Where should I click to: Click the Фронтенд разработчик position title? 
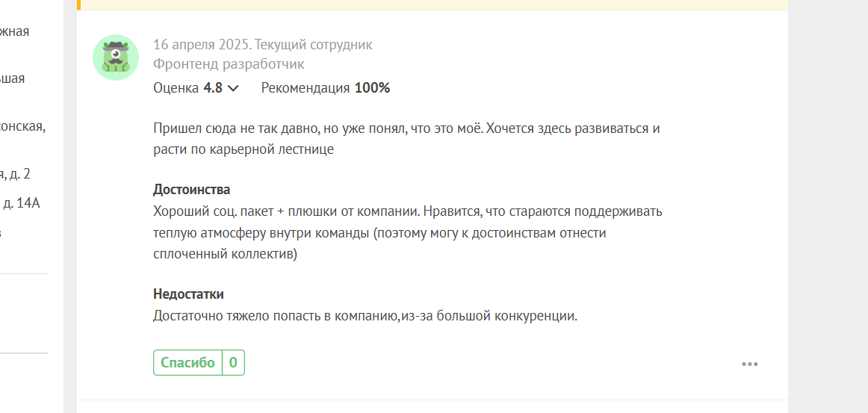click(229, 64)
